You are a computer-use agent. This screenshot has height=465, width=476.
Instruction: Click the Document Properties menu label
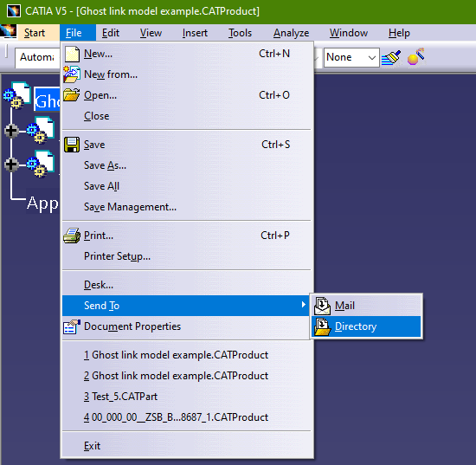click(x=132, y=326)
